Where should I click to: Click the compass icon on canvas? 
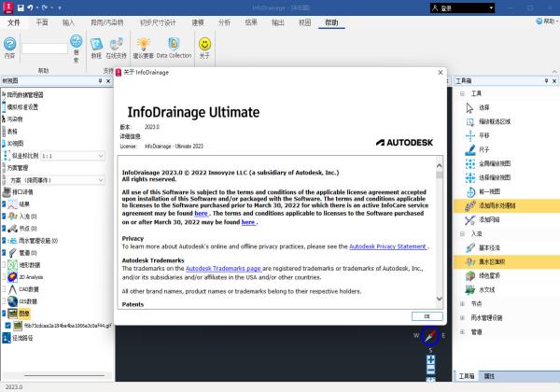430,336
